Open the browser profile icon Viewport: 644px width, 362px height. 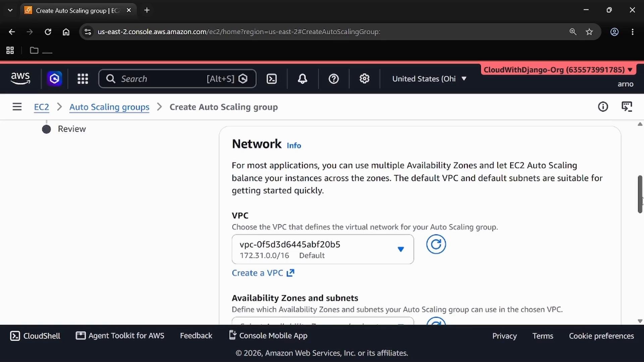614,32
